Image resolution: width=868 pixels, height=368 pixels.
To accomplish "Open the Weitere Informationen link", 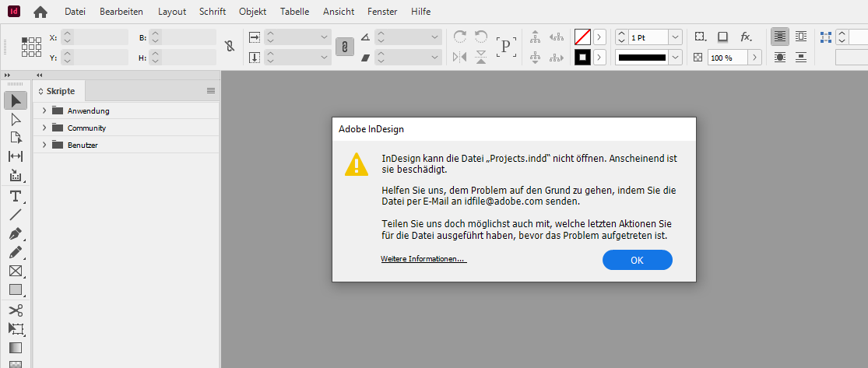I will [x=423, y=259].
